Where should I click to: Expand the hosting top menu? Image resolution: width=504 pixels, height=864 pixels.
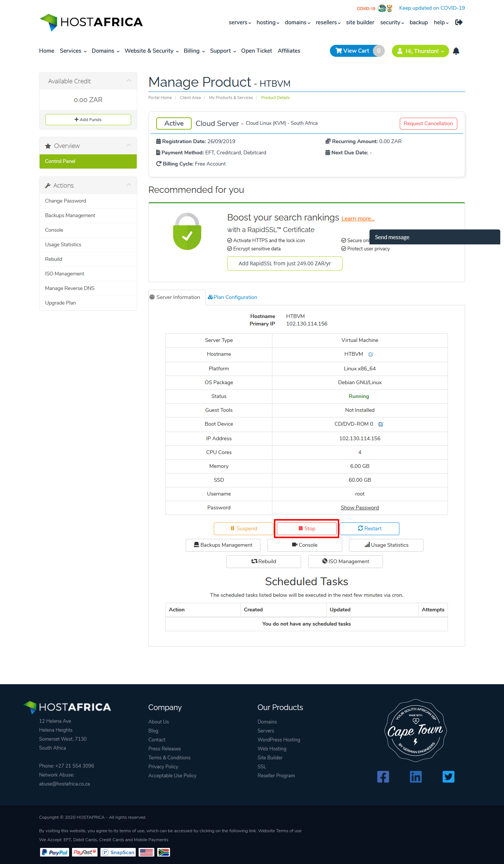(268, 22)
